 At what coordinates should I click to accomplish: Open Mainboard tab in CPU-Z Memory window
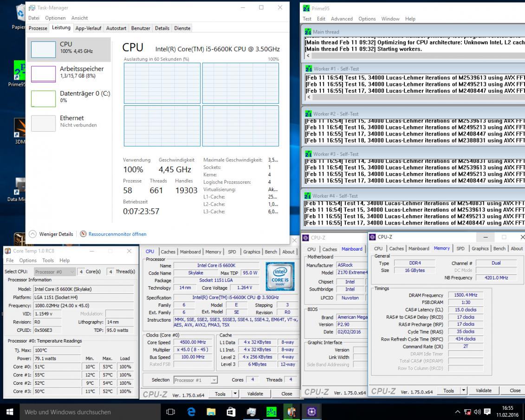(419, 248)
